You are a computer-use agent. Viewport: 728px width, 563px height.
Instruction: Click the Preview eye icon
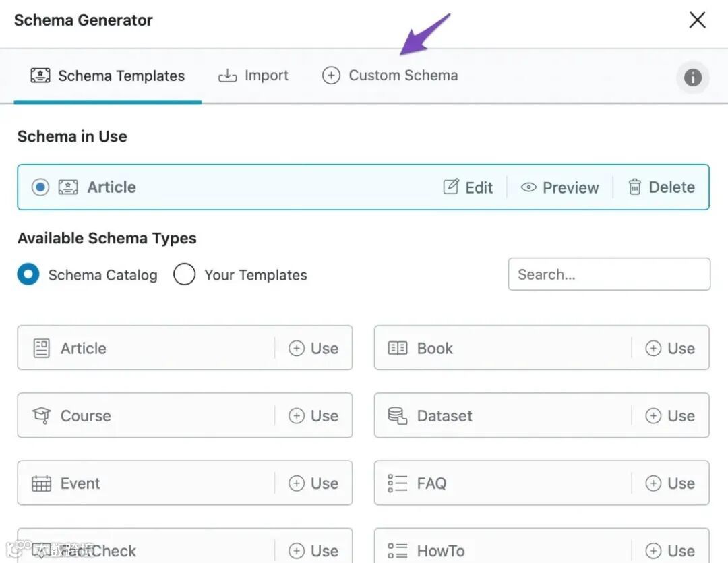click(x=528, y=187)
